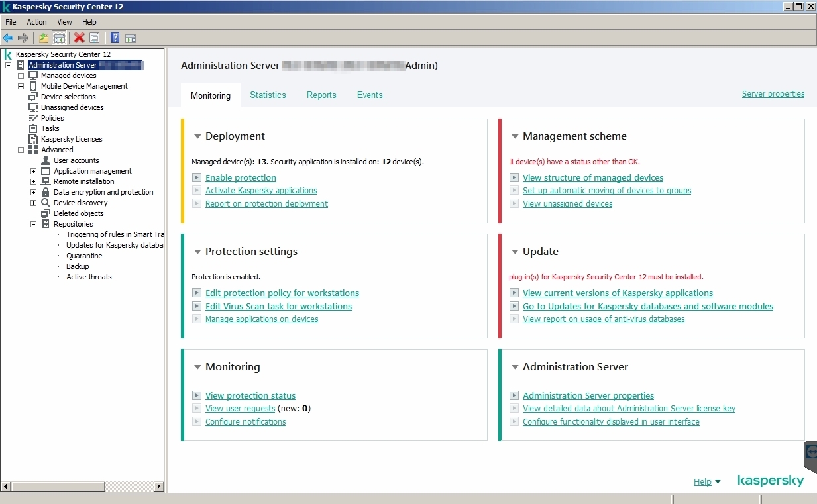
Task: Toggle the Show/Hide Action Pane toolbar icon
Action: click(x=131, y=38)
